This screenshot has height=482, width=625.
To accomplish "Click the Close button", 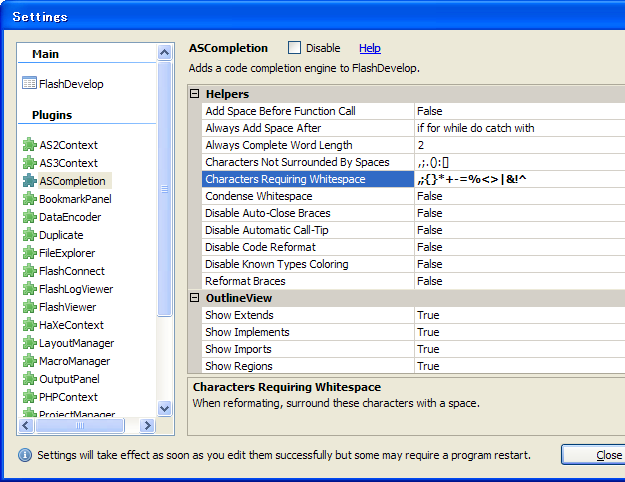I will click(x=594, y=455).
